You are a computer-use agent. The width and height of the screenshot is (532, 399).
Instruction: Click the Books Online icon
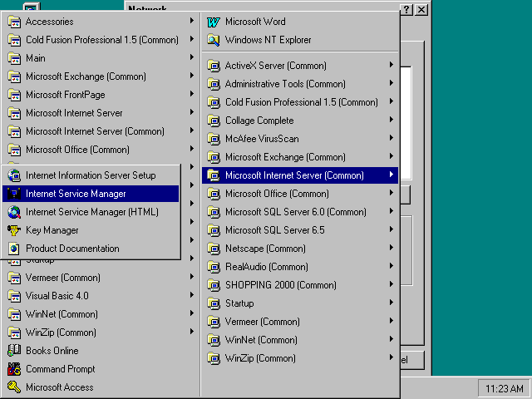[14, 351]
